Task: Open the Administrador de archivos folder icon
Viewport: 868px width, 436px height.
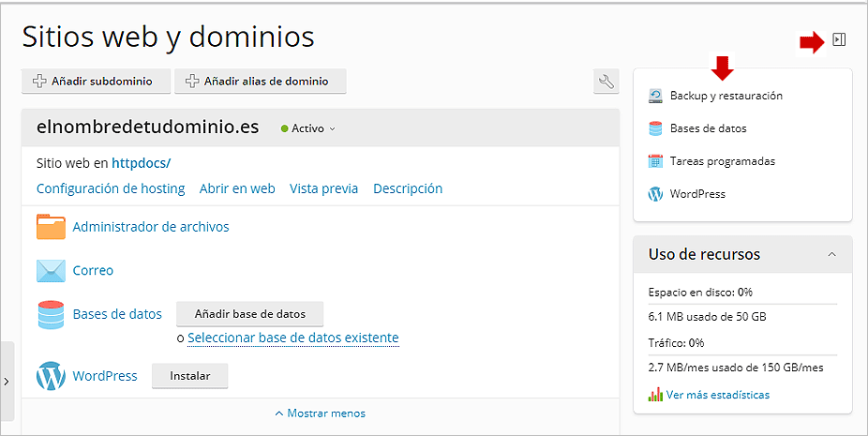Action: (x=51, y=227)
